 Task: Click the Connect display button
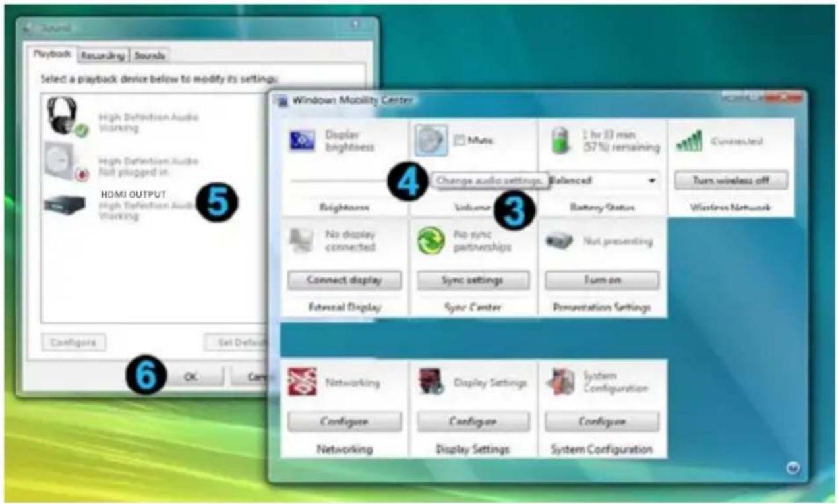point(344,280)
